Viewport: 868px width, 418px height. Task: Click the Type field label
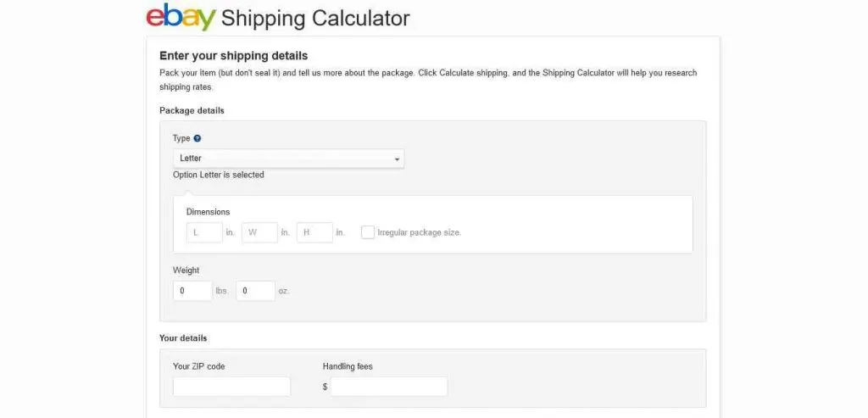tap(181, 138)
